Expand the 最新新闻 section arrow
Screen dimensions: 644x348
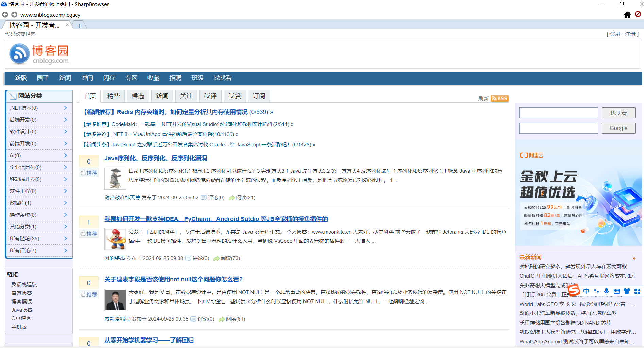[634, 258]
